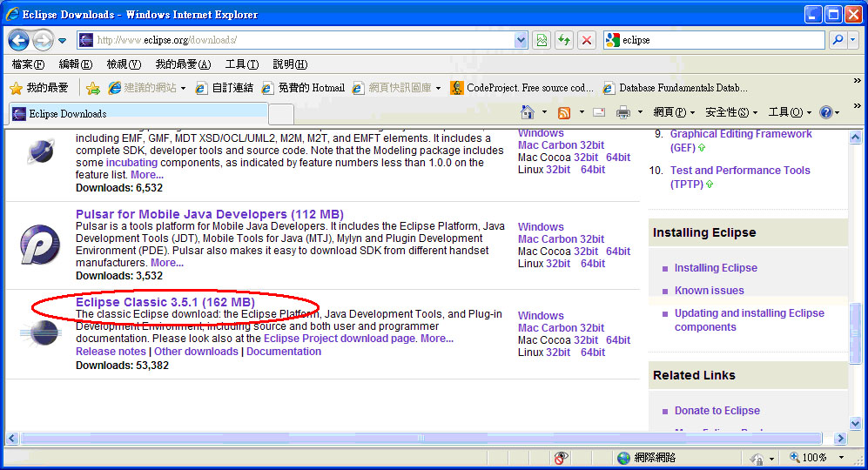868x470 pixels.
Task: Click the add to favorites bar star icon
Action: (x=93, y=88)
